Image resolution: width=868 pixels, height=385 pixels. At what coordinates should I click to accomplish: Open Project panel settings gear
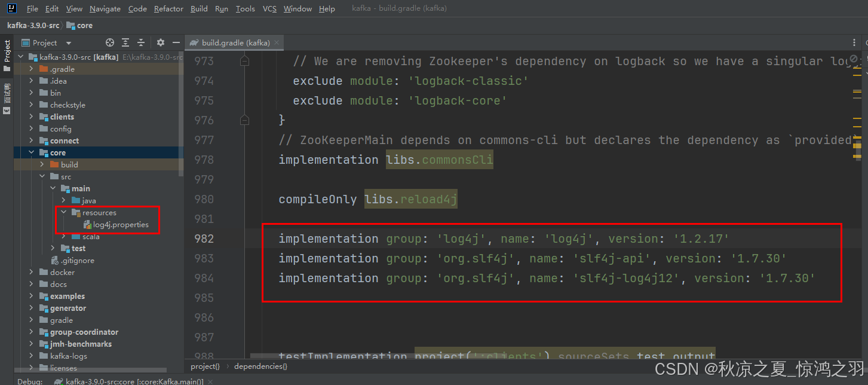pyautogui.click(x=160, y=42)
